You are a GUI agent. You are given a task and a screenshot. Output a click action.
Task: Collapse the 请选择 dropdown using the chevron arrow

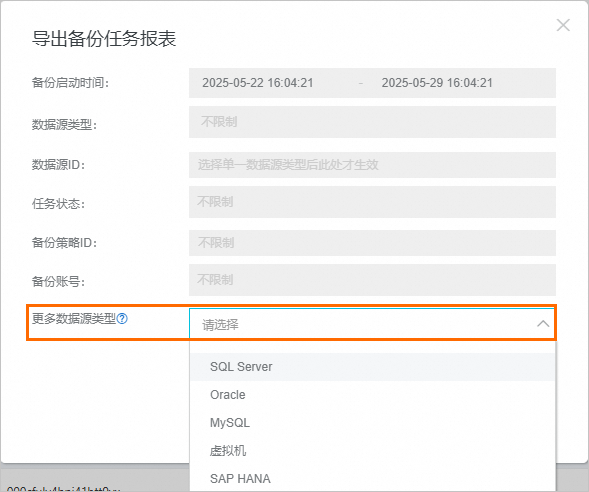[543, 324]
